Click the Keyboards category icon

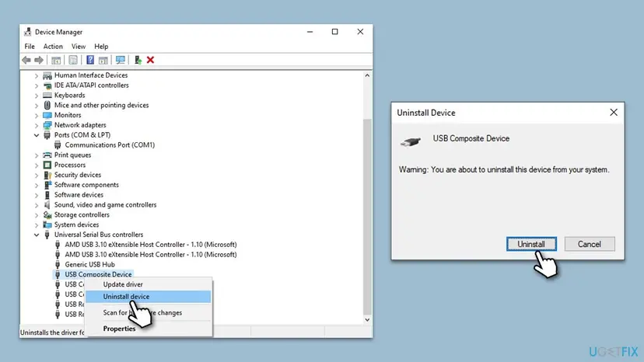47,96
